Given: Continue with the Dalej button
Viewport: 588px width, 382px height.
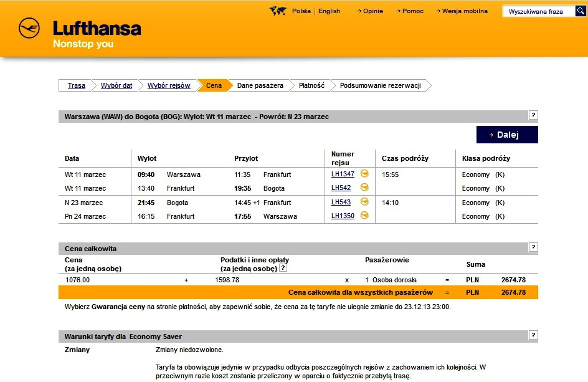Looking at the screenshot, I should point(507,135).
